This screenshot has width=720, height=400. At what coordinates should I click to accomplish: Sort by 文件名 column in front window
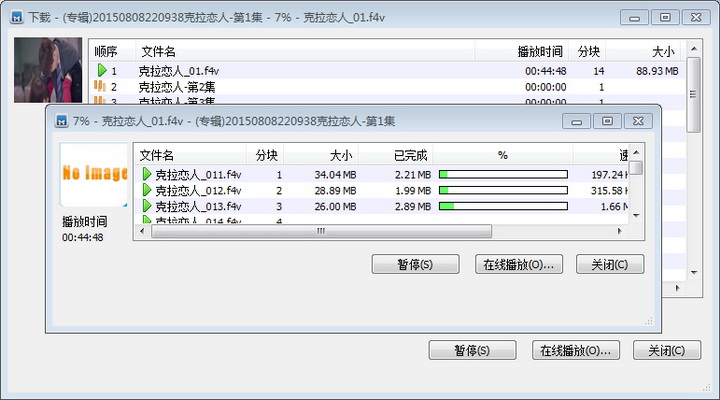191,155
